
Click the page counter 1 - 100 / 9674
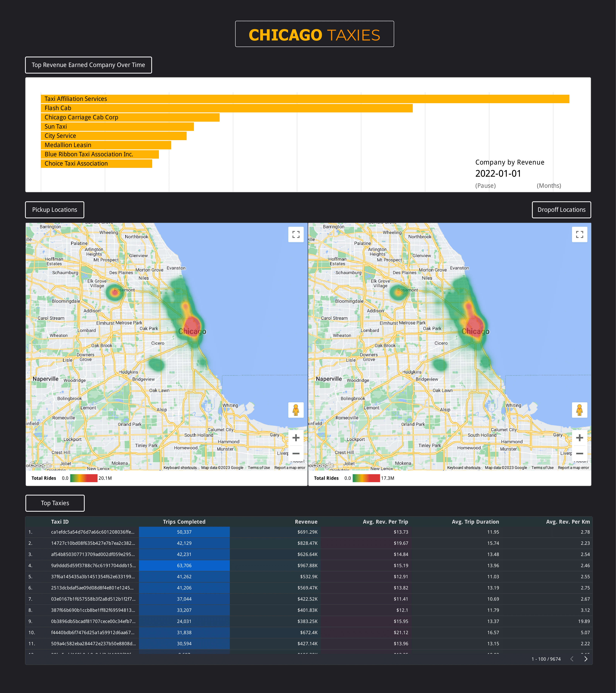[x=546, y=659]
